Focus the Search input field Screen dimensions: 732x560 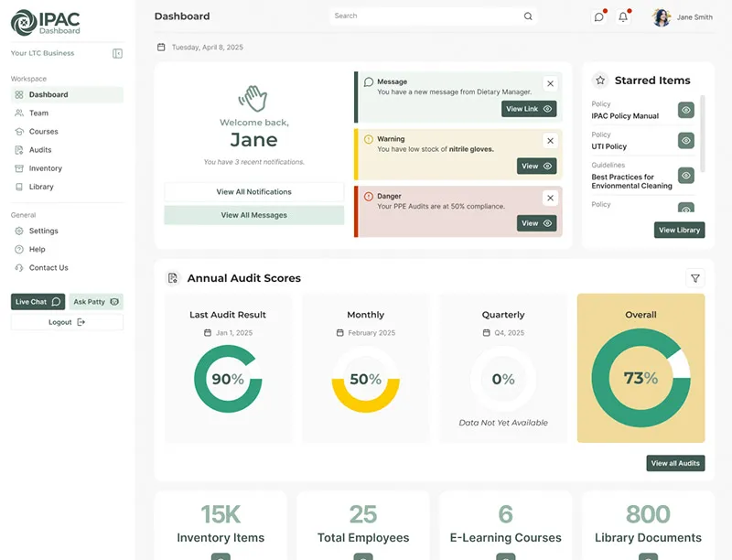click(433, 16)
